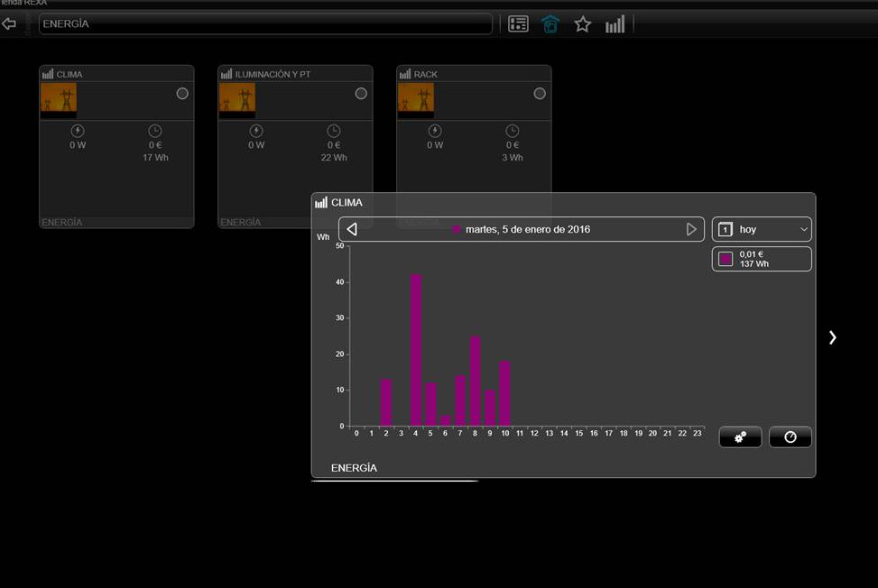Click ENERGÍA label at bottom of the popup
878x588 pixels.
pyautogui.click(x=352, y=467)
